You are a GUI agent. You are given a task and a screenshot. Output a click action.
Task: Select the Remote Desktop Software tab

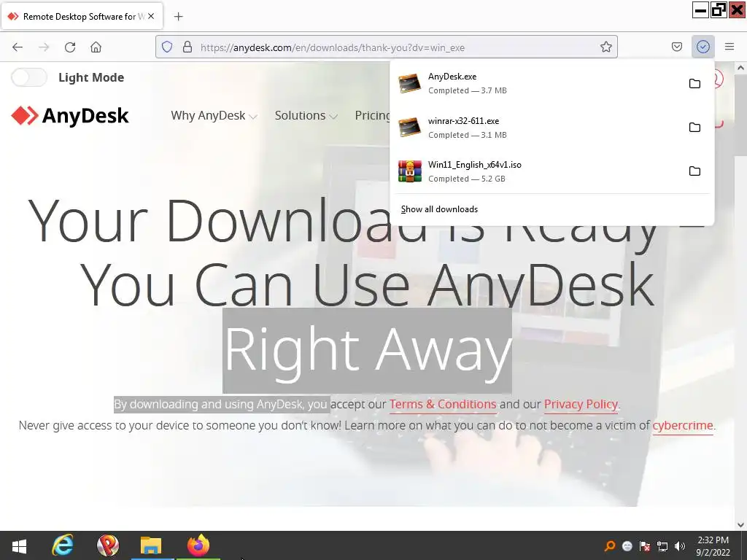(x=82, y=16)
